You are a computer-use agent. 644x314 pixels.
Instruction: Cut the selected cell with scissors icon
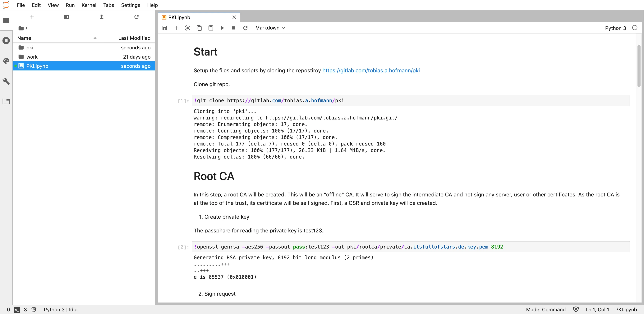(x=188, y=28)
